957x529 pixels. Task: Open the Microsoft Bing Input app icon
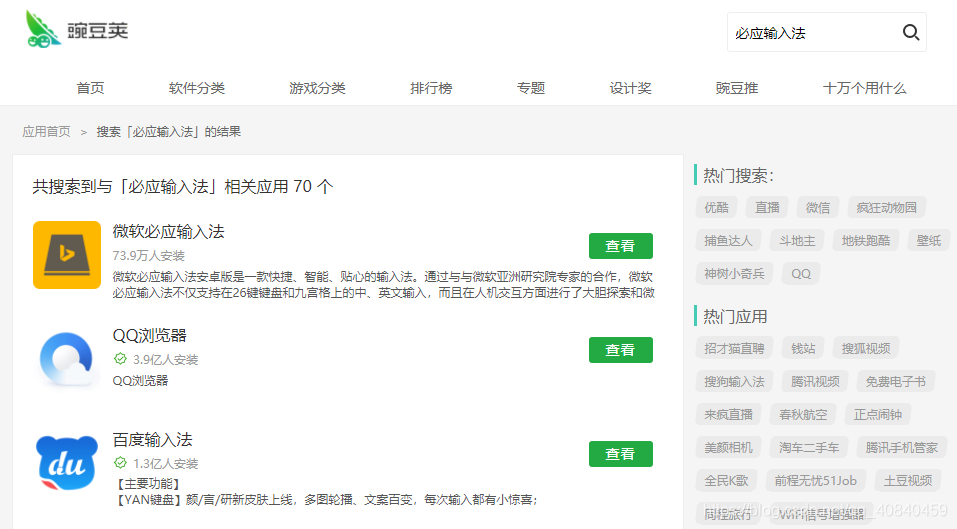coord(67,255)
